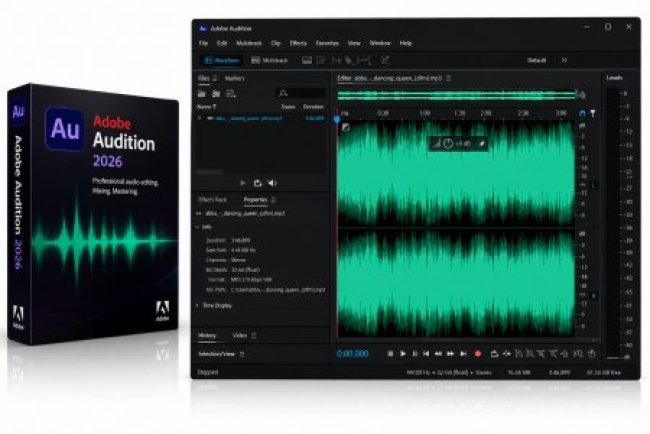Switch to the Markers tab
Image resolution: width=650 pixels, height=434 pixels.
pos(234,78)
